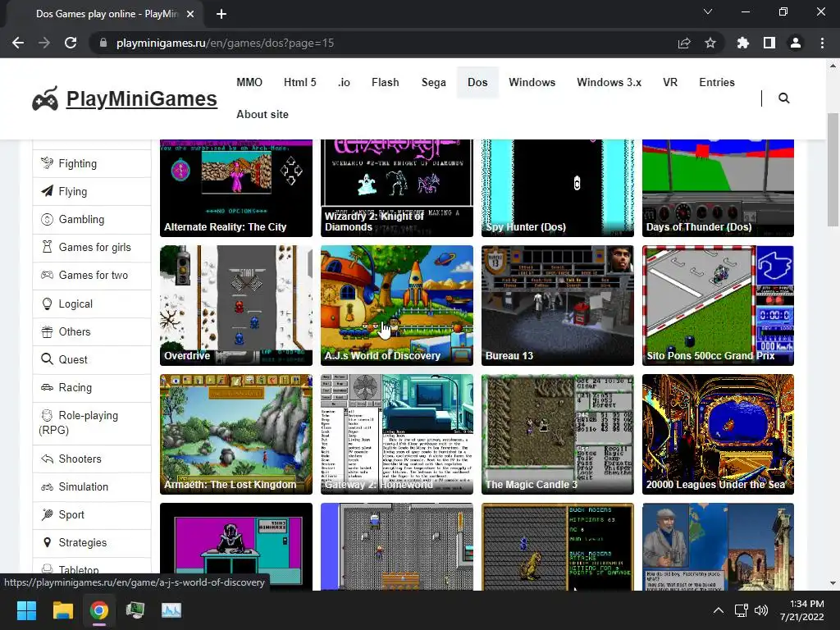Bookmark this page with the star icon
Screen dimensions: 840x630
[x=710, y=43]
